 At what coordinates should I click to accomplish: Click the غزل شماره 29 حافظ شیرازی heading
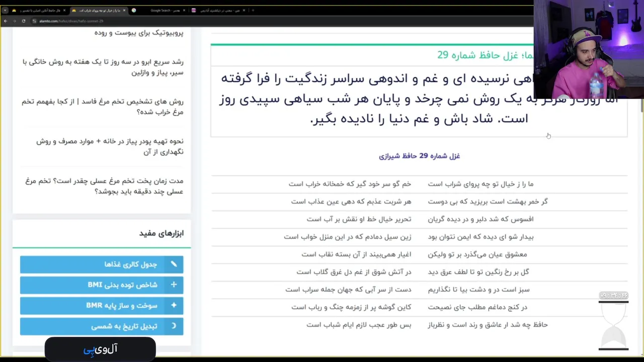pyautogui.click(x=419, y=156)
